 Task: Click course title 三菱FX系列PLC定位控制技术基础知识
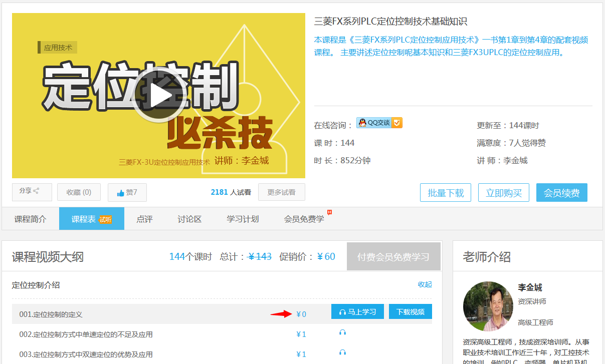390,22
